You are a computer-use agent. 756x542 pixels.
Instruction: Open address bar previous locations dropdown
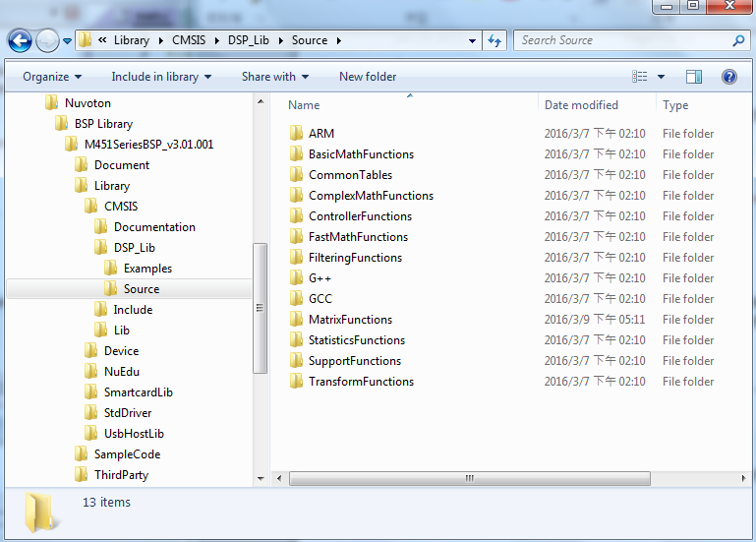tap(473, 41)
